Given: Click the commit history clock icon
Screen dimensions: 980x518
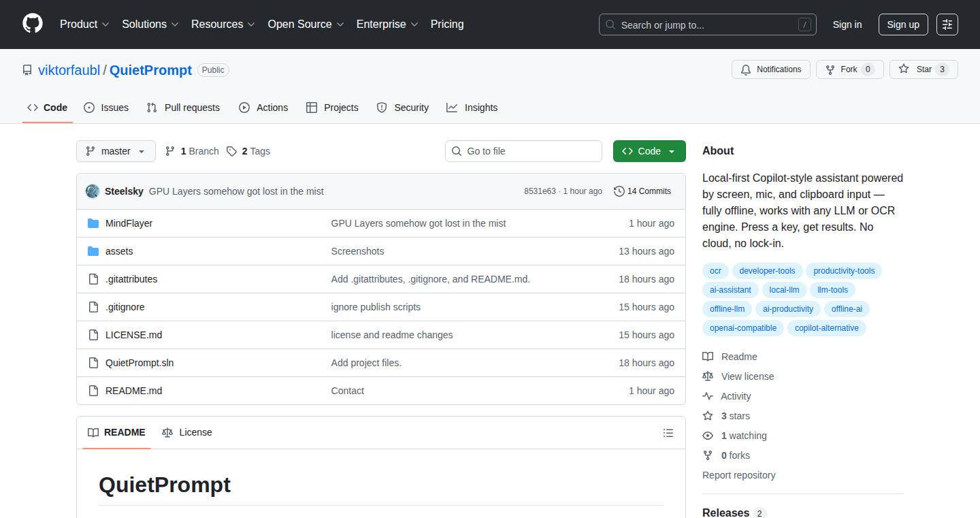Looking at the screenshot, I should [619, 191].
